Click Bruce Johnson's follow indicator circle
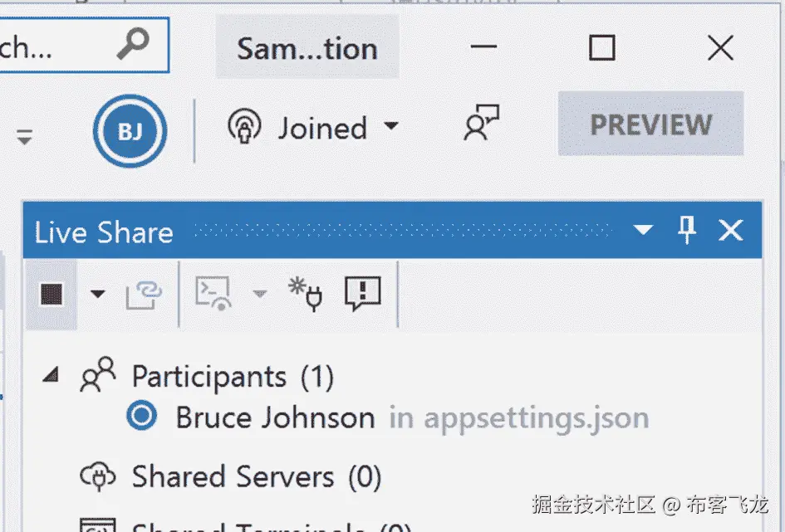Viewport: 785px width, 532px height. pos(142,416)
